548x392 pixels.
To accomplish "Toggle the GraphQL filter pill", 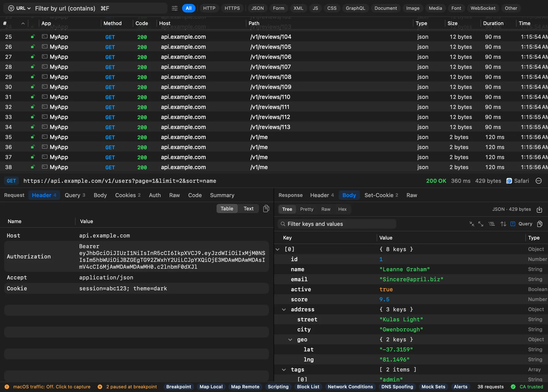I will point(355,8).
